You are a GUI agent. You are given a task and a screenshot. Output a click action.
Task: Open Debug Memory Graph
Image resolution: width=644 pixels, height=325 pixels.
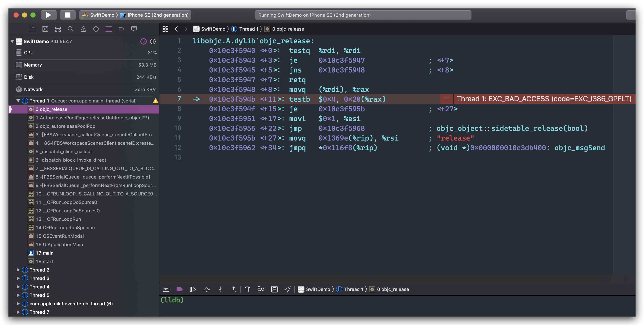261,289
